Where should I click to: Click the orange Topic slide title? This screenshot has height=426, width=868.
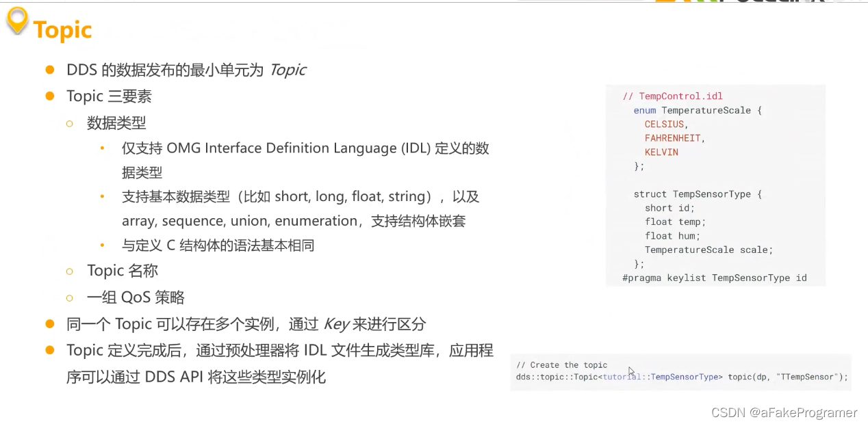click(62, 30)
